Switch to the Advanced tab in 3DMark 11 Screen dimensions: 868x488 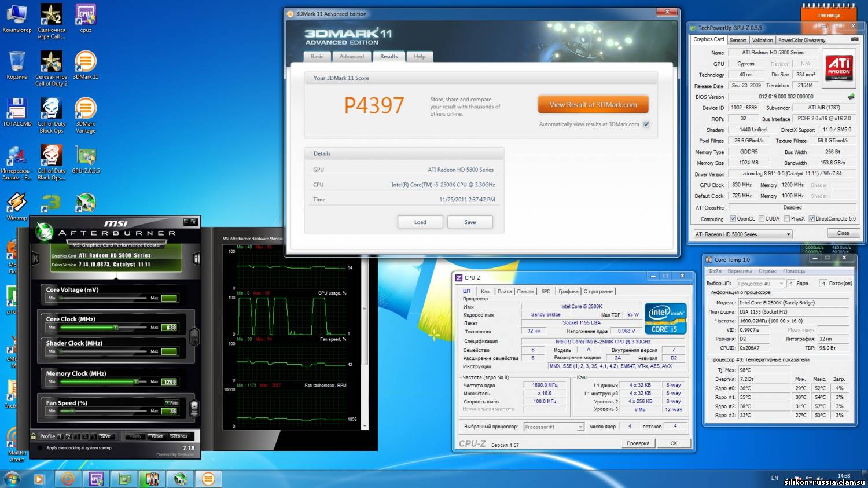[352, 57]
